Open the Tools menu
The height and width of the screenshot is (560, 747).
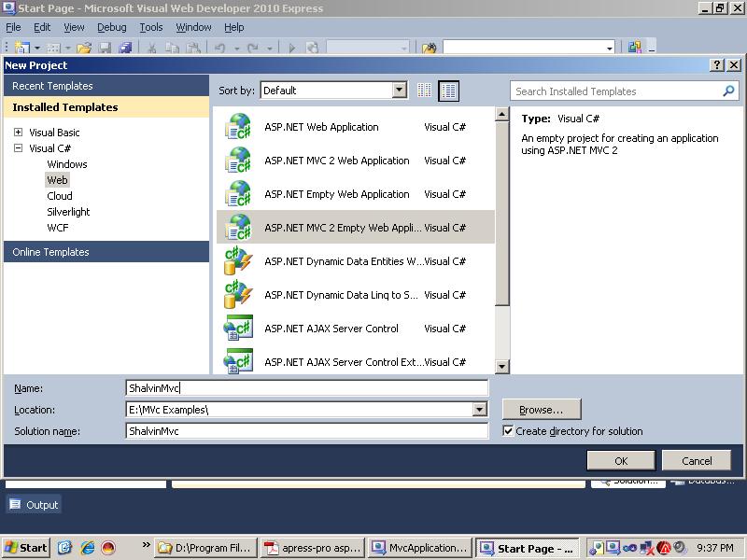tap(151, 27)
